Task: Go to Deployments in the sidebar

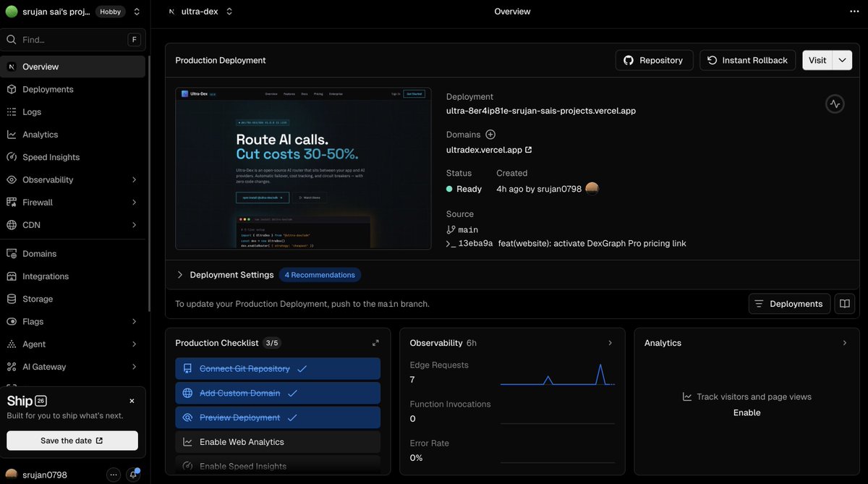Action: [73, 89]
